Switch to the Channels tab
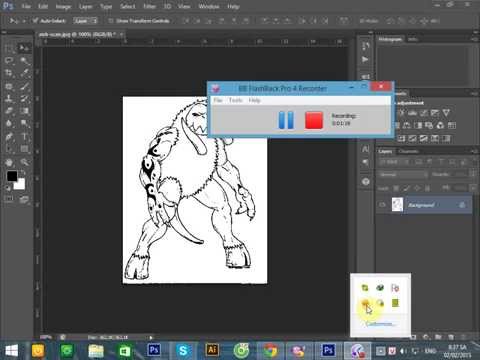This screenshot has height=360, width=480. pyautogui.click(x=408, y=151)
